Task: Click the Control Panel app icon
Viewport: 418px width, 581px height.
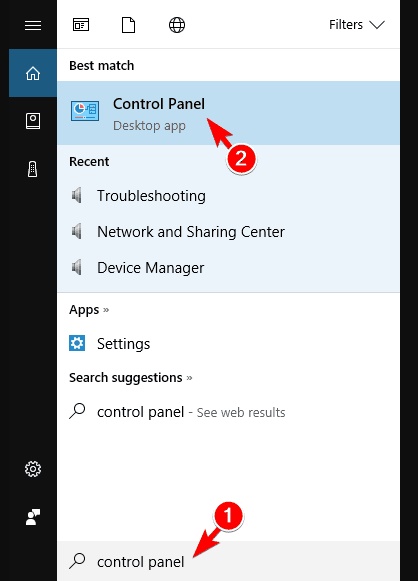Action: (x=85, y=111)
